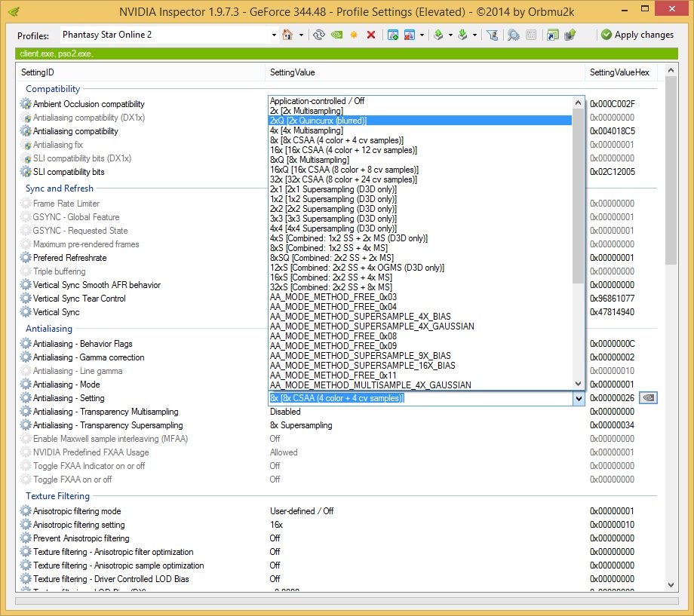
Task: Pick '8xSQ [Combined: 2x2 SS + 2x MS]'
Action: pyautogui.click(x=420, y=258)
